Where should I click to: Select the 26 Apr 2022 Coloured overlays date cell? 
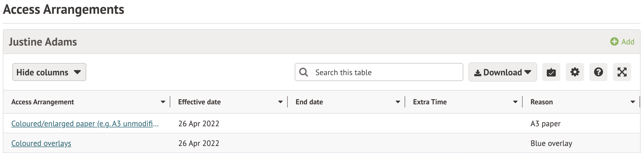click(x=199, y=143)
